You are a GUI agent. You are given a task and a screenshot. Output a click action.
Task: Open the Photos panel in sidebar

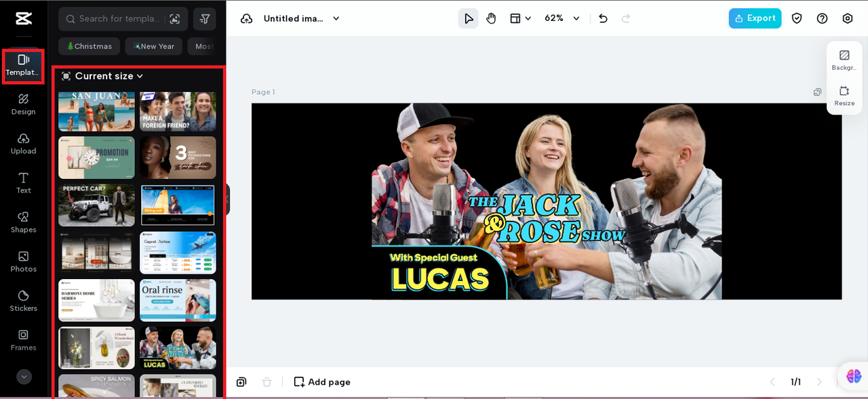23,262
